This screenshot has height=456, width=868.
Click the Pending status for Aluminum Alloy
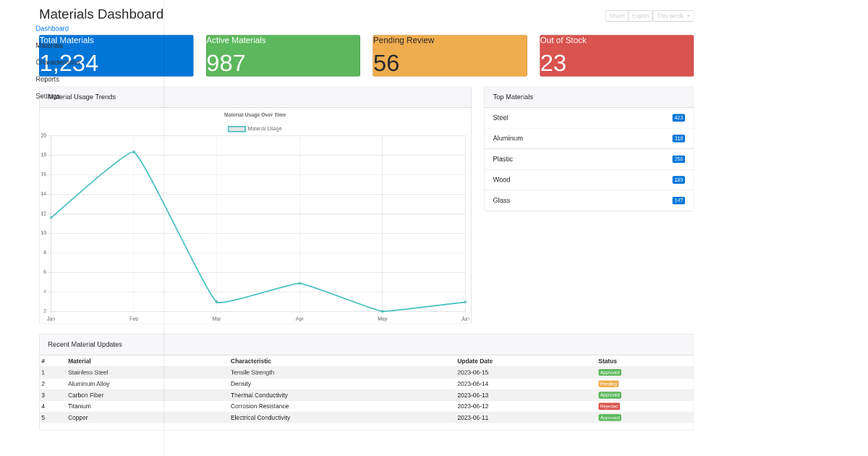pos(608,384)
